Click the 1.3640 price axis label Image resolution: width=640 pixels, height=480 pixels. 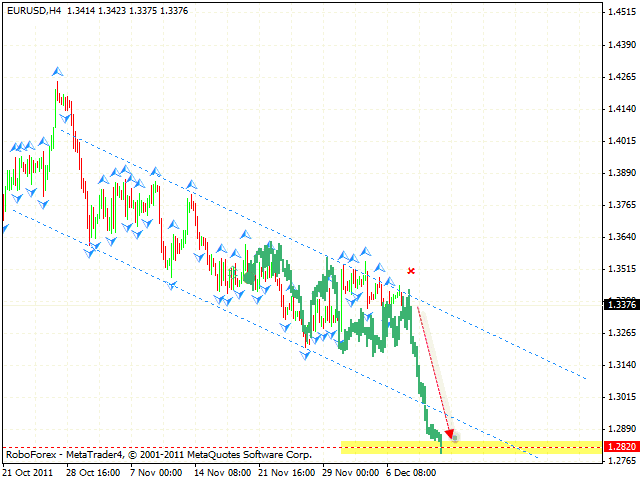click(621, 237)
